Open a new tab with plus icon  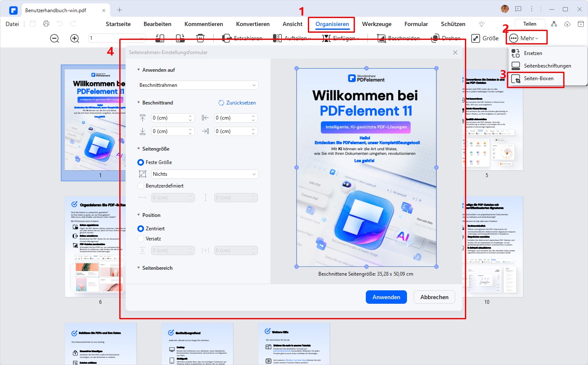click(x=119, y=10)
